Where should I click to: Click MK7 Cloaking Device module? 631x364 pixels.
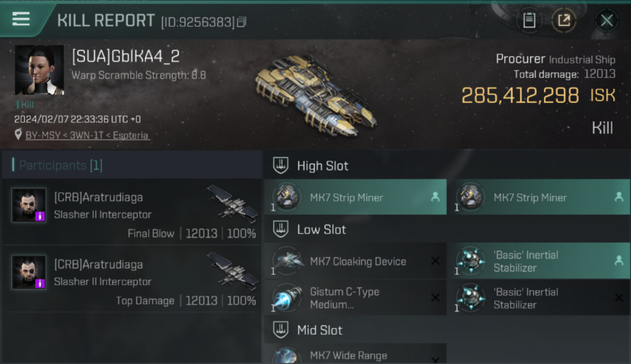tap(355, 261)
